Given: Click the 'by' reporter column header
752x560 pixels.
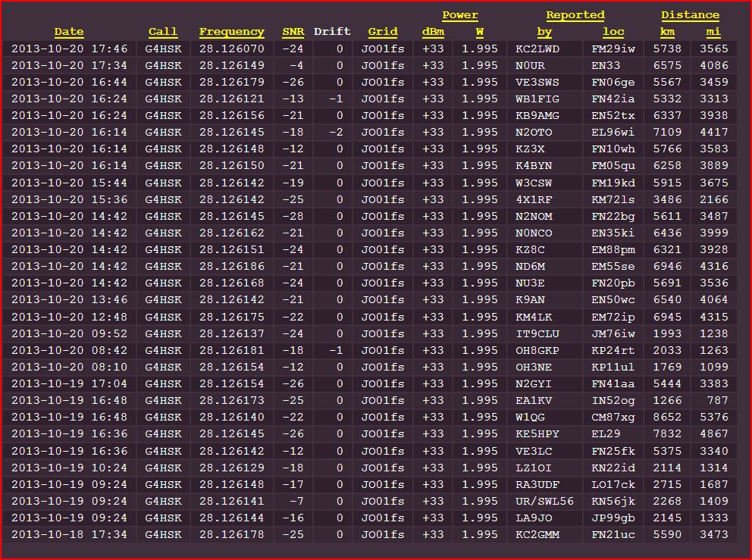Looking at the screenshot, I should [544, 32].
